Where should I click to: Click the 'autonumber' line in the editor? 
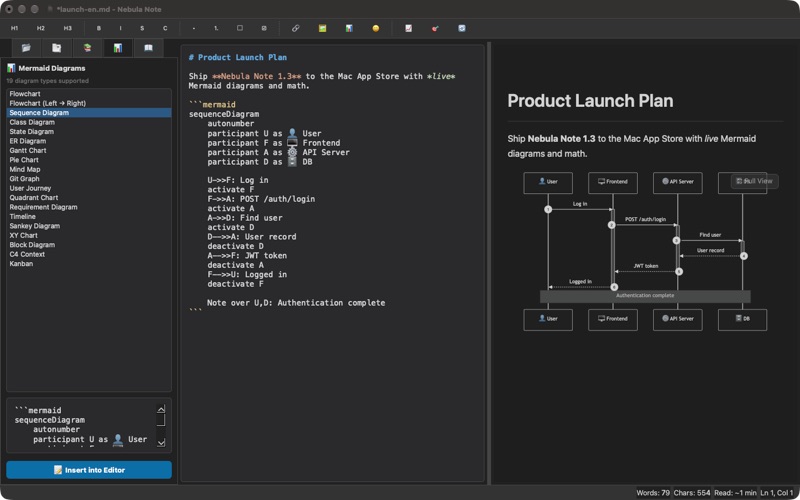pos(230,123)
